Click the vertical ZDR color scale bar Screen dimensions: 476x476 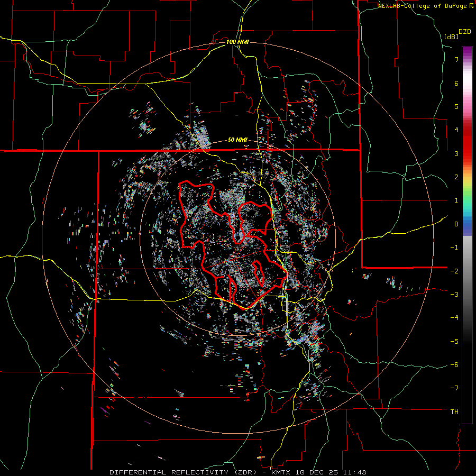[467, 235]
